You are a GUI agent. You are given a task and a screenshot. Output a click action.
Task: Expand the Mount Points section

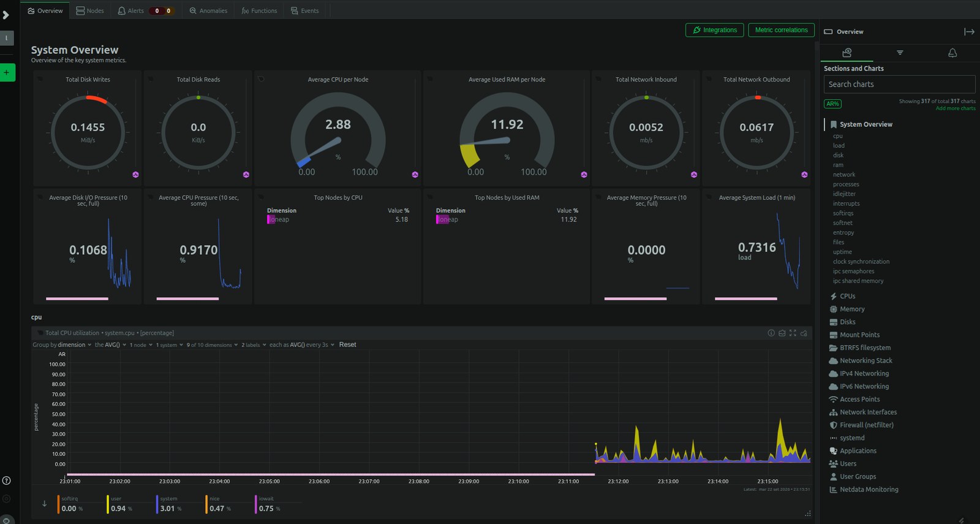coord(859,335)
